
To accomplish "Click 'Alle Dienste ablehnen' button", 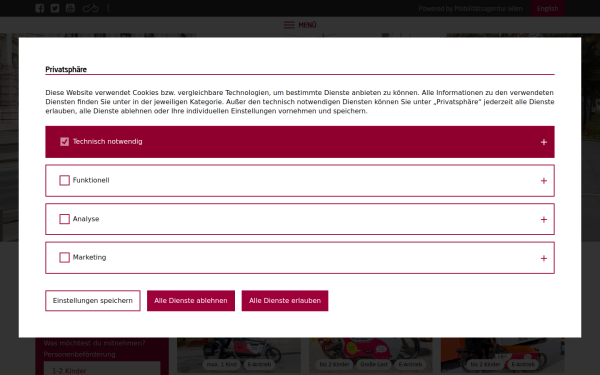I will click(191, 301).
